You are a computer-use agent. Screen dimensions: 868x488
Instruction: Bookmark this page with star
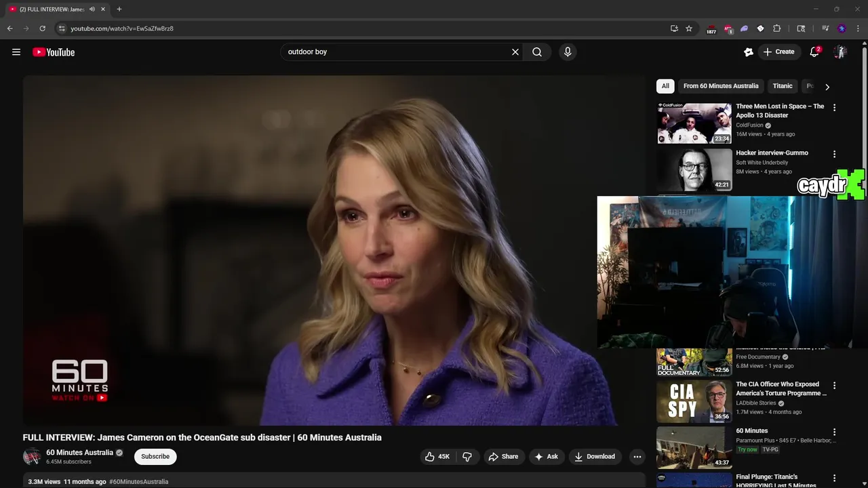tap(689, 28)
